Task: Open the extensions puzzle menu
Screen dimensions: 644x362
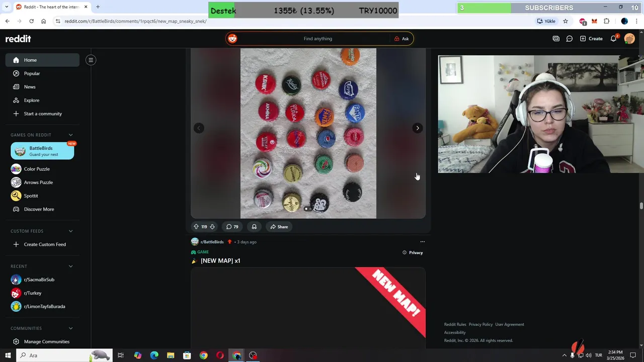Action: [606, 21]
